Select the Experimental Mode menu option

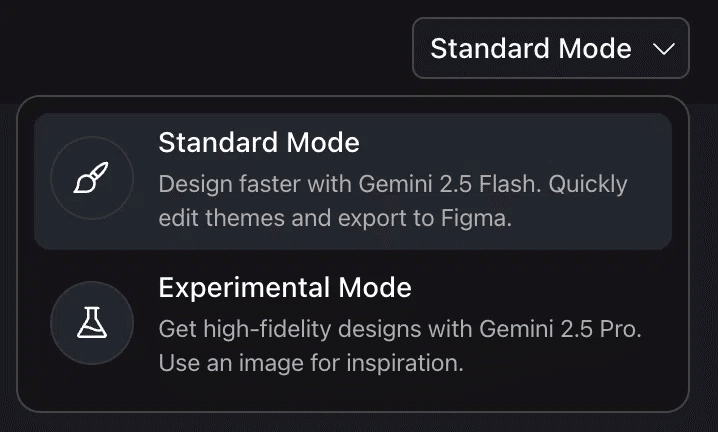pyautogui.click(x=353, y=325)
